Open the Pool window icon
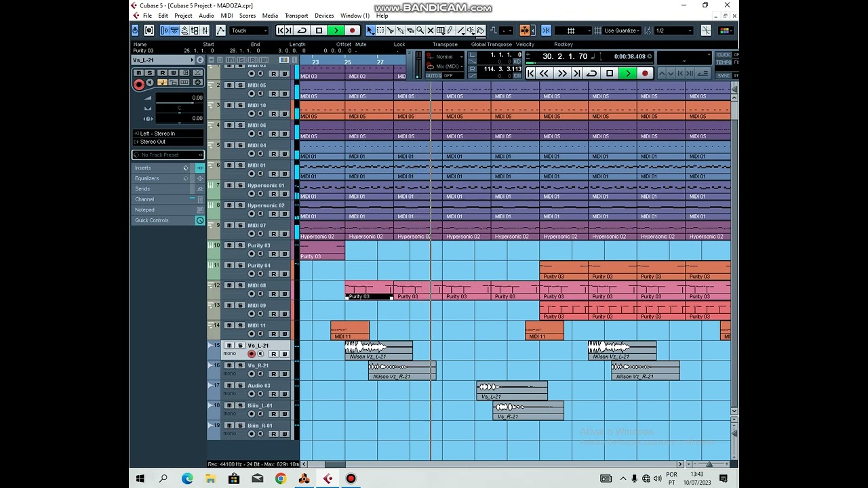The image size is (868, 488). [195, 30]
